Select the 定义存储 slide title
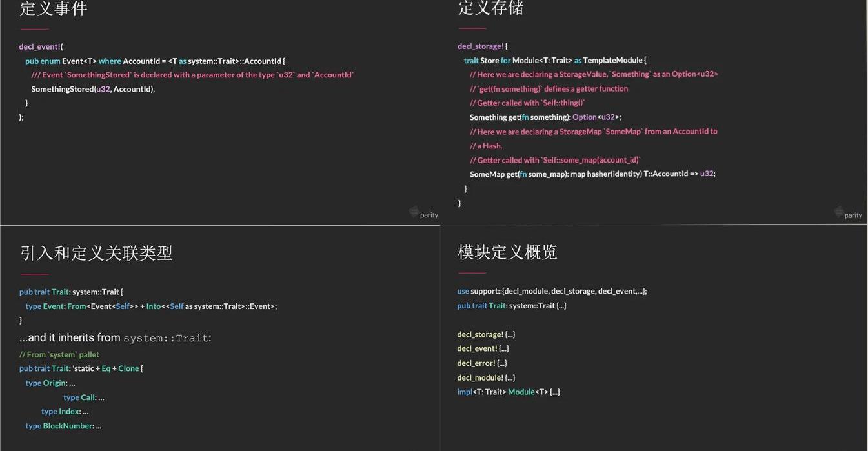Image resolution: width=868 pixels, height=451 pixels. pyautogui.click(x=490, y=8)
